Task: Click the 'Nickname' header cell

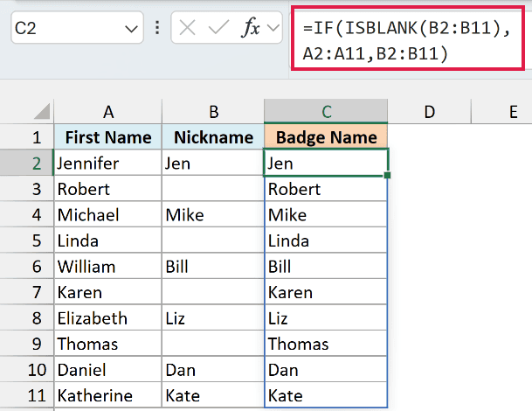Action: coord(213,137)
